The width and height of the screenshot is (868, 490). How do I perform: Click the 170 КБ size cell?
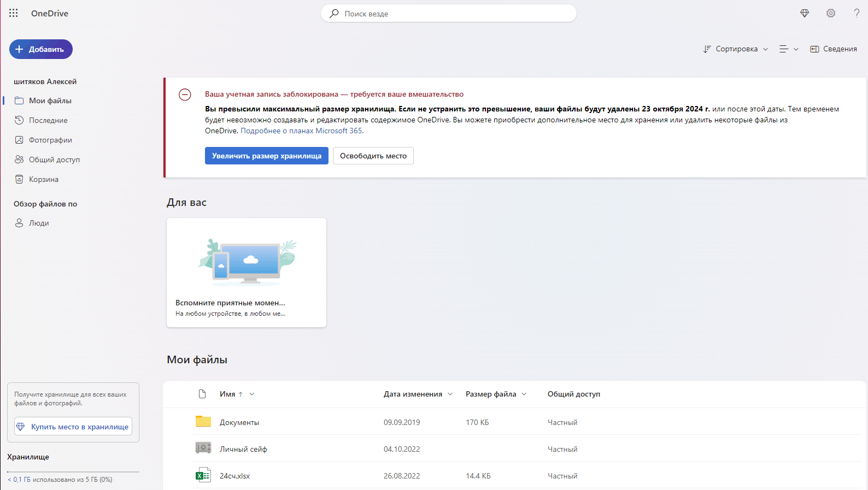click(x=477, y=422)
